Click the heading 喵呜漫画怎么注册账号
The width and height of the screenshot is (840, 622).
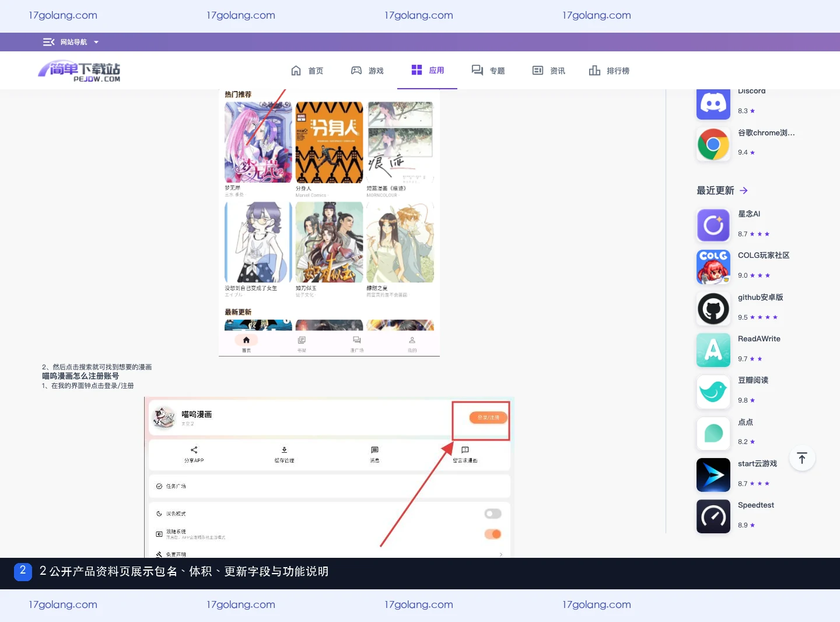[x=80, y=376]
